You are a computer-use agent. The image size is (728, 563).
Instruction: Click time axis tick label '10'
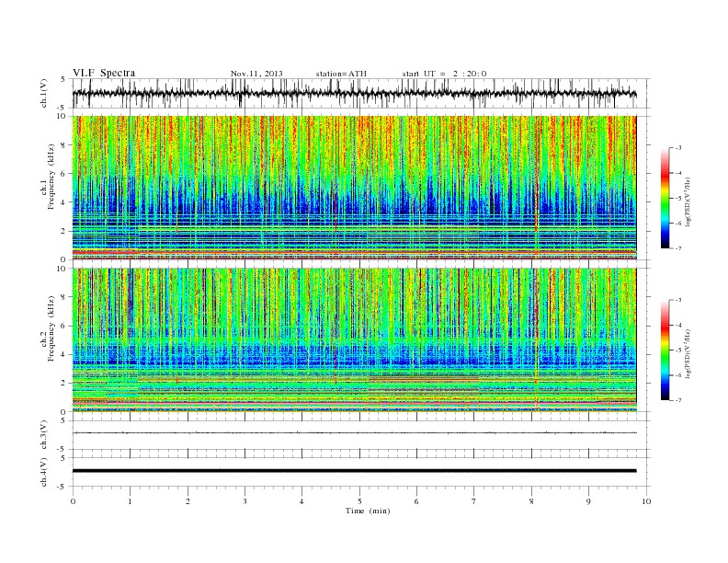tap(646, 501)
